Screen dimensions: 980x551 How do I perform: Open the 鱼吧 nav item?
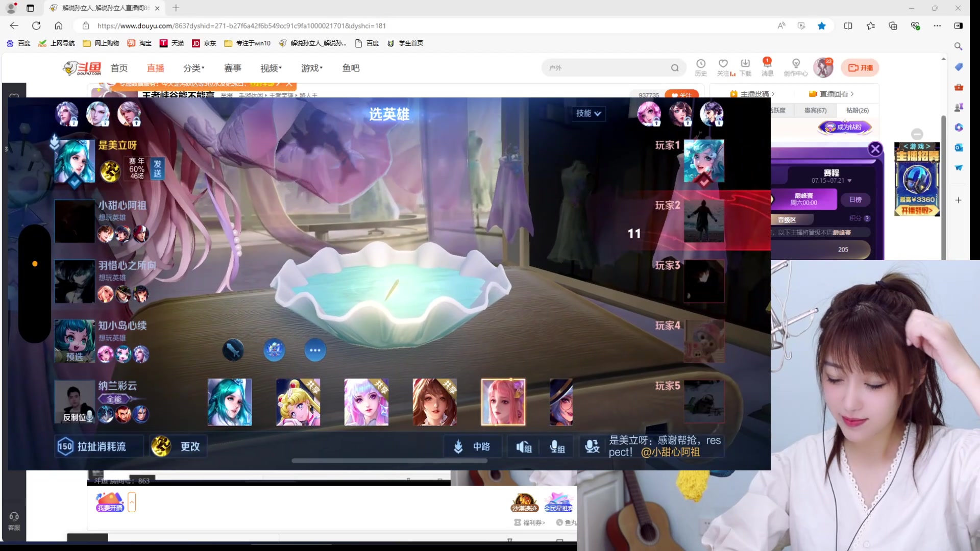pos(351,68)
